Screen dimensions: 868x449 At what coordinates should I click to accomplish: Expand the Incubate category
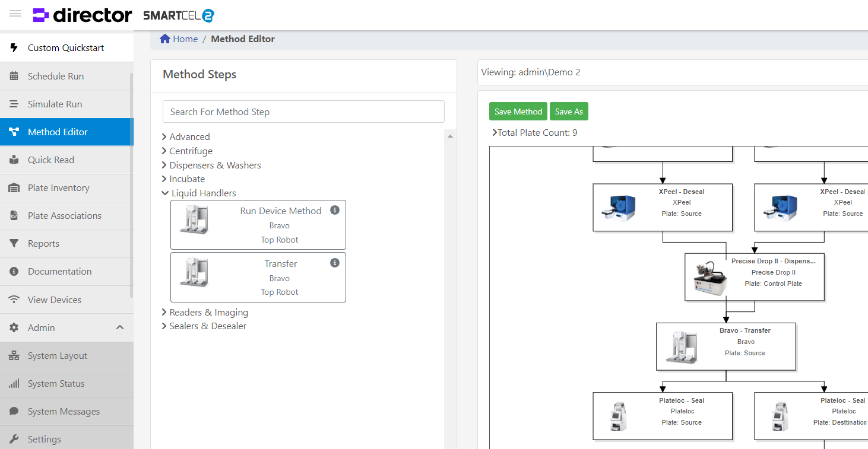coord(164,179)
